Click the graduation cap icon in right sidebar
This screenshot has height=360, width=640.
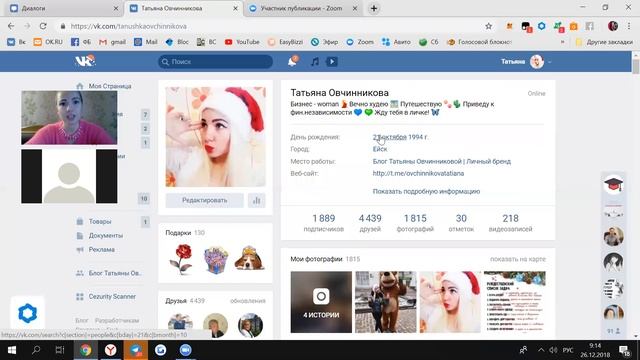613,184
